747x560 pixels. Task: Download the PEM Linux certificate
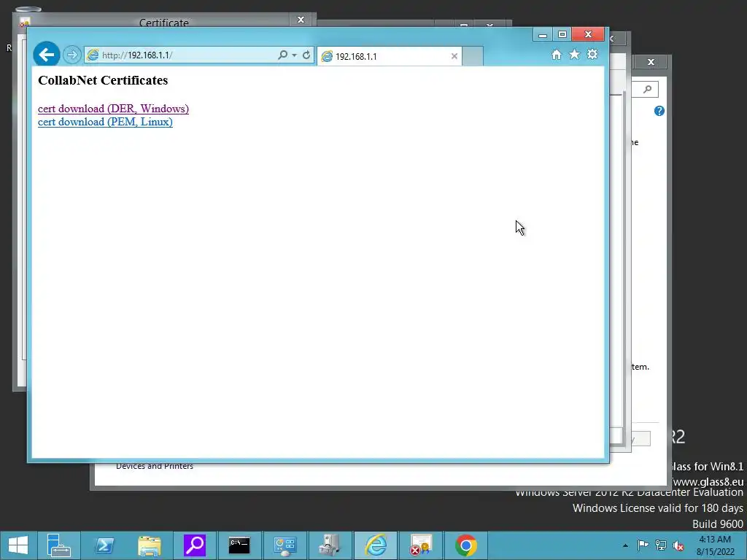(105, 122)
